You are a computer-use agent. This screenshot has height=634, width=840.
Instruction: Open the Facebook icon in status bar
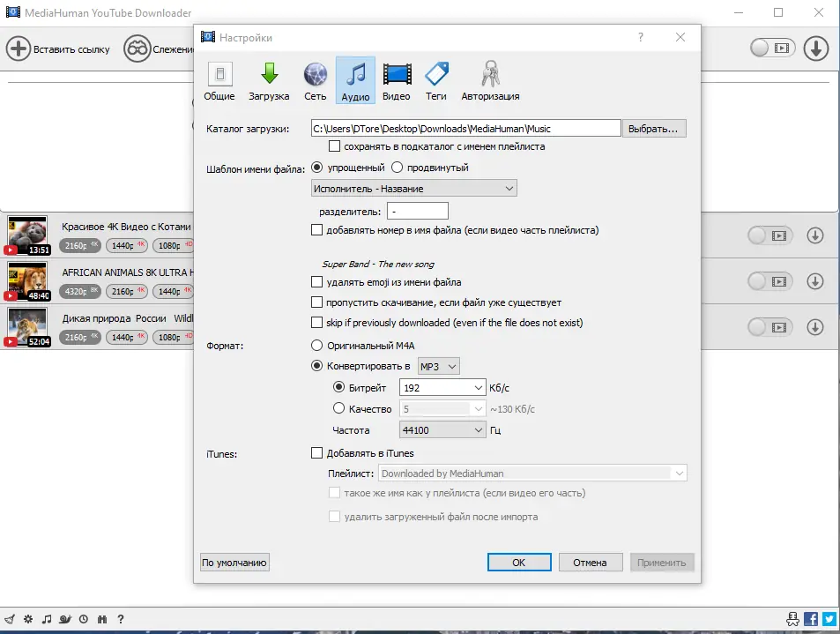[x=811, y=619]
